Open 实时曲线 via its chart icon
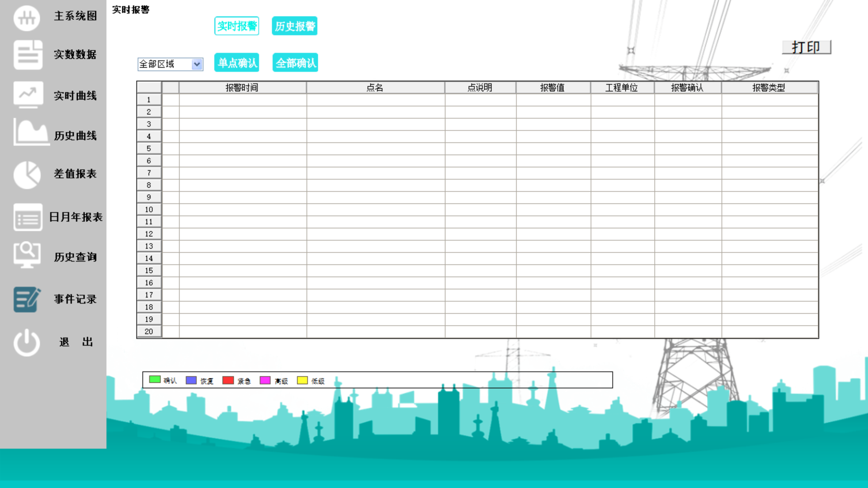 (x=28, y=94)
